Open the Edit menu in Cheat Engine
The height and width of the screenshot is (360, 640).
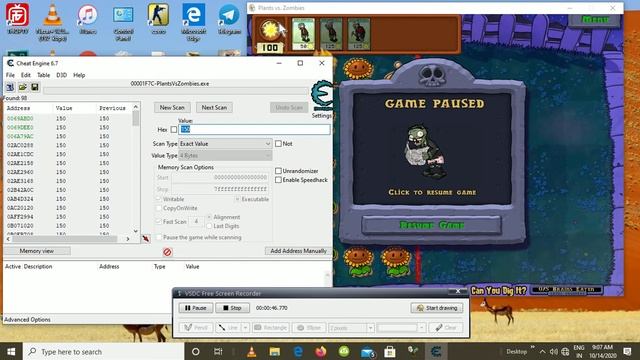[26, 75]
